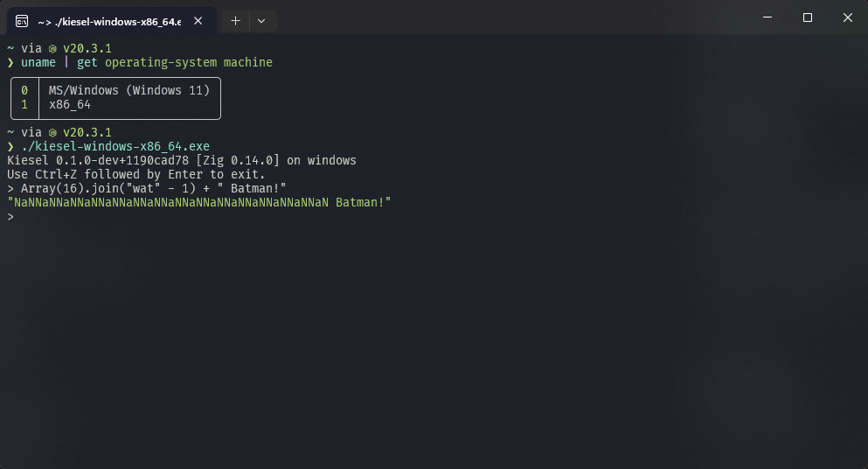868x469 pixels.
Task: Open a new terminal tab
Action: coord(235,21)
